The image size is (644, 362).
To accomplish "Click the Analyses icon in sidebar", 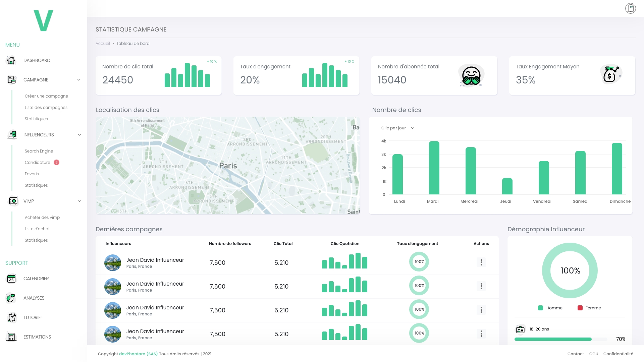I will pyautogui.click(x=11, y=298).
